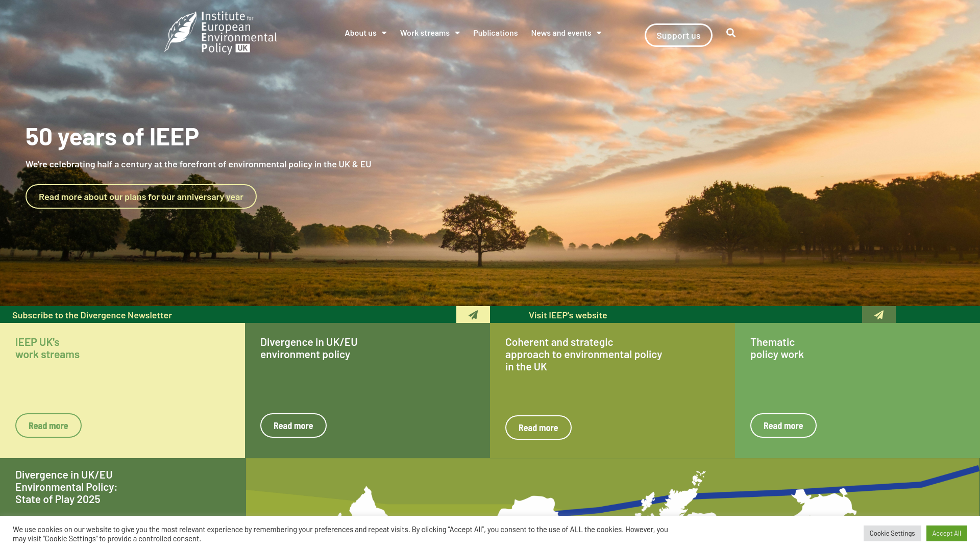This screenshot has width=980, height=551.
Task: Click the half a century celebration subtitle text
Action: click(199, 164)
